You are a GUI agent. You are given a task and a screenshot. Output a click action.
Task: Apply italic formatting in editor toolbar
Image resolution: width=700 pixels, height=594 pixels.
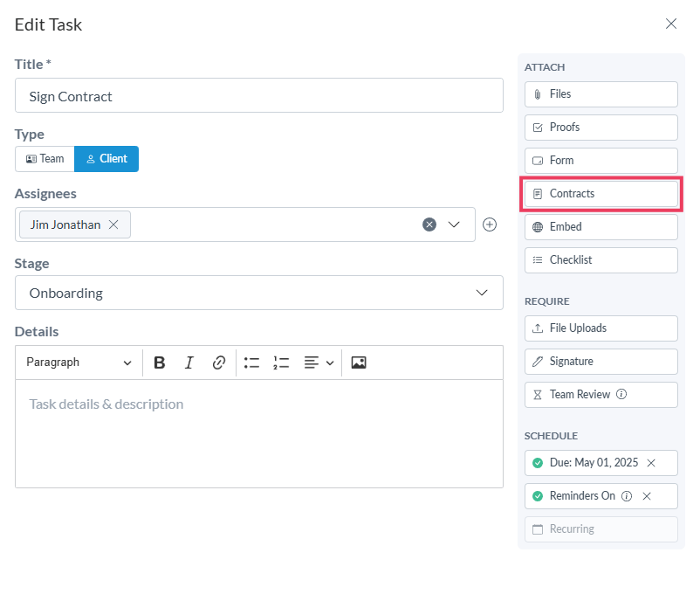coord(189,363)
